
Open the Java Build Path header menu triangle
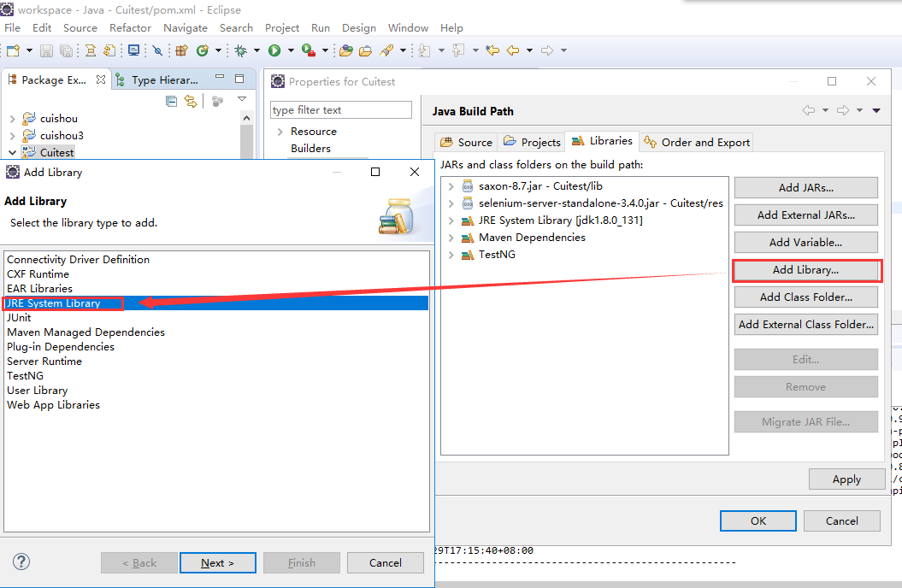pos(876,110)
